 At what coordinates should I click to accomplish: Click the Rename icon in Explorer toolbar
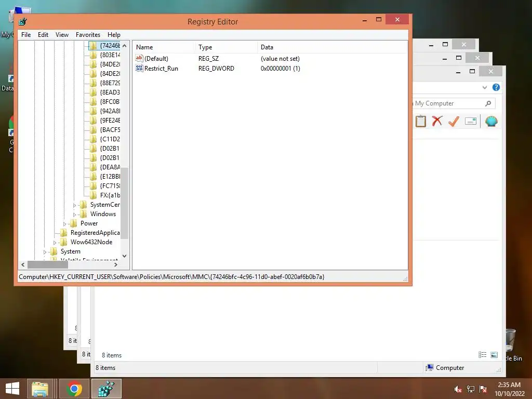(x=471, y=121)
